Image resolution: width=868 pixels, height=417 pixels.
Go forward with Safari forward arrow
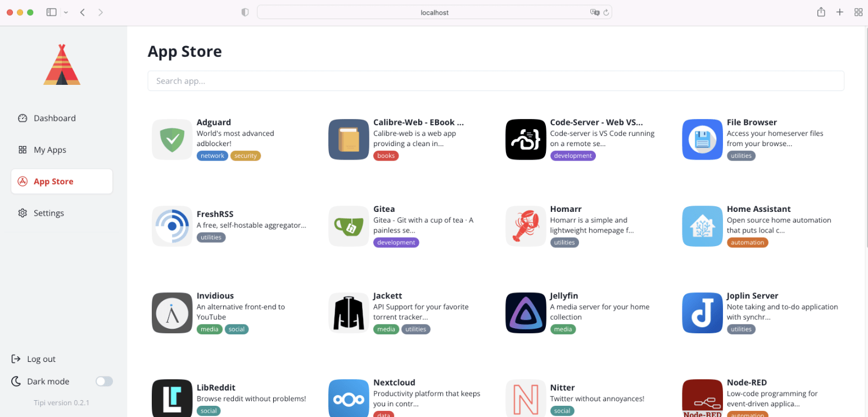coord(101,12)
